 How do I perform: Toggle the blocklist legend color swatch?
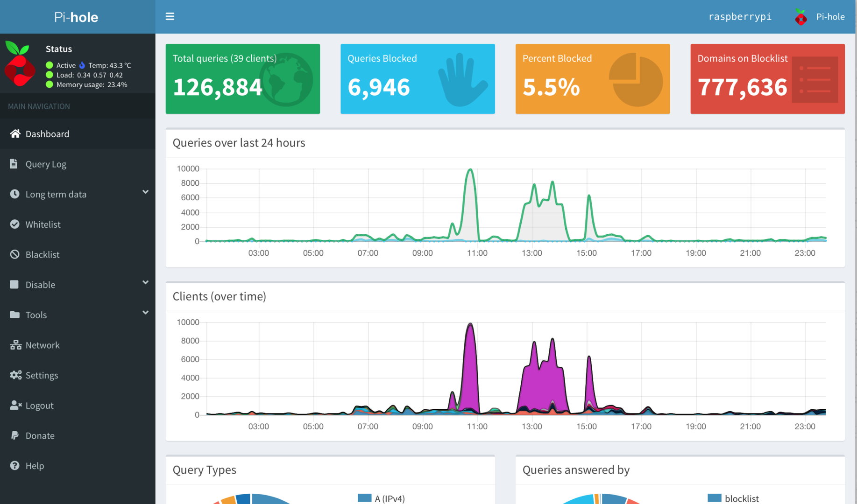point(714,498)
